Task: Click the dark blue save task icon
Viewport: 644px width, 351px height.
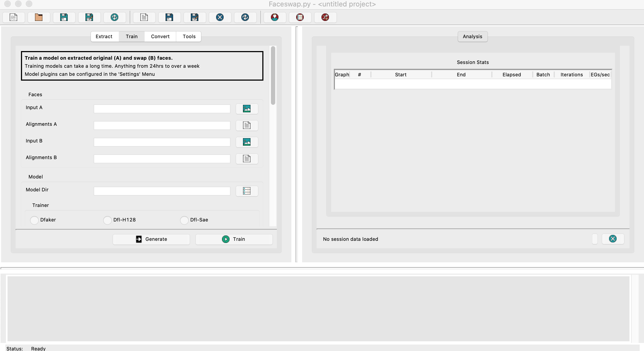Action: pos(169,17)
